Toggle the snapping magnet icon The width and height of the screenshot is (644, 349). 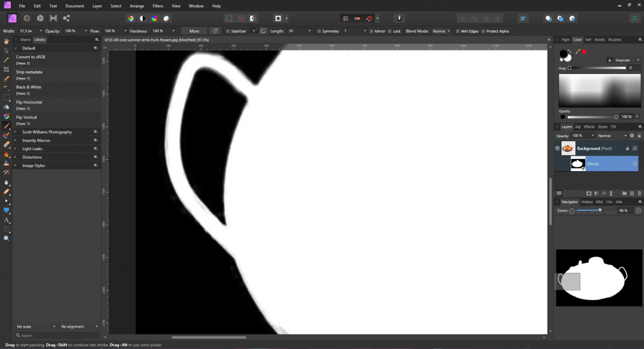click(369, 18)
